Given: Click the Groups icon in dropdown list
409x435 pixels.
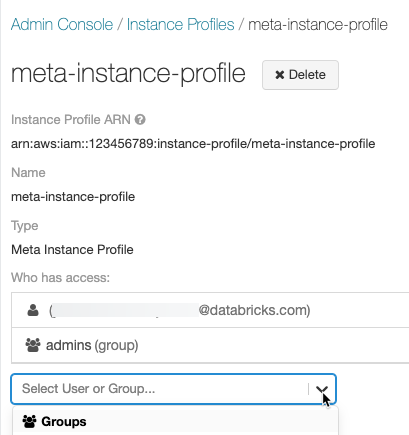Looking at the screenshot, I should pos(29,422).
